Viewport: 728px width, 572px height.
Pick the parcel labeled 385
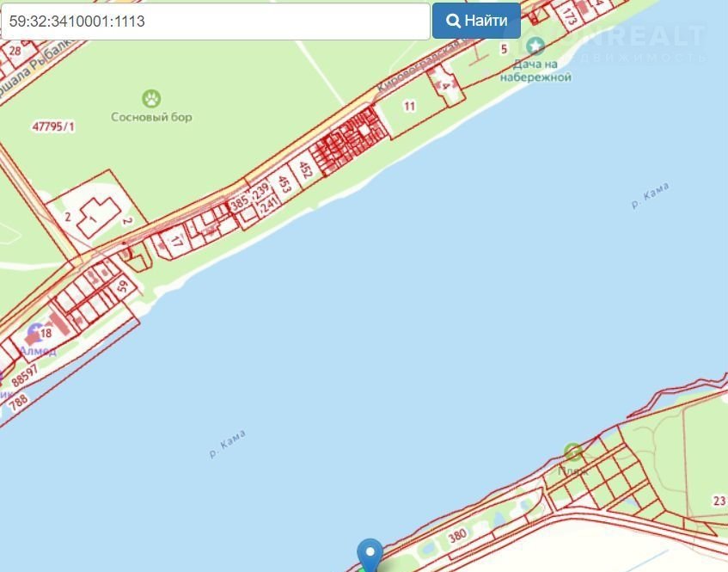click(x=240, y=203)
